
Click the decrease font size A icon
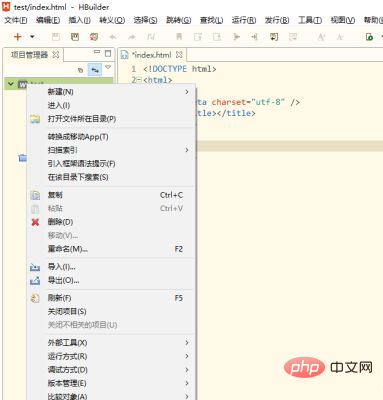(340, 37)
